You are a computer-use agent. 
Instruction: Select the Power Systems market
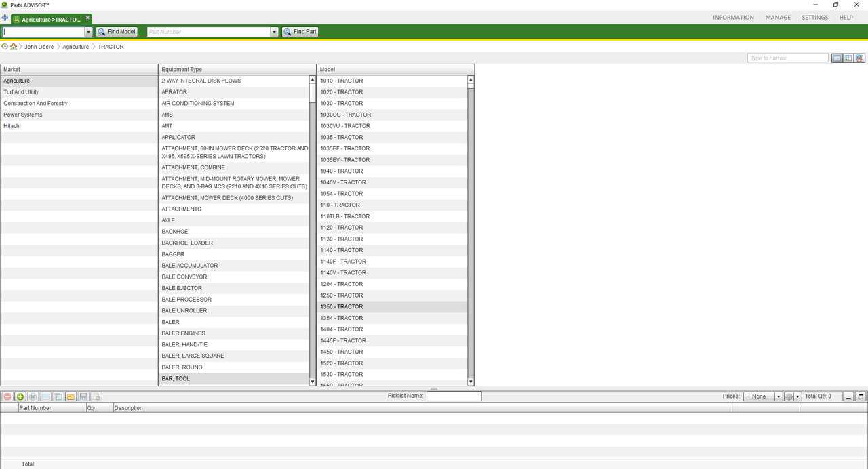(79, 115)
